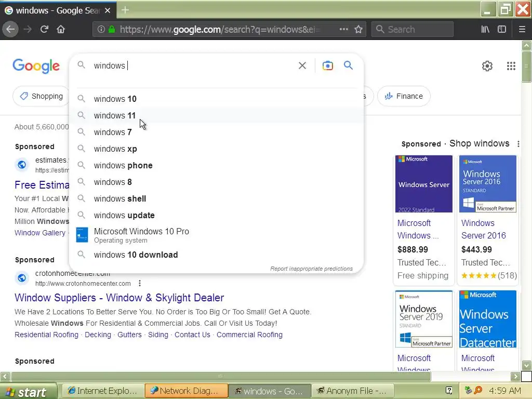Image resolution: width=532 pixels, height=399 pixels.
Task: Filter results with the Shopping chip
Action: [x=41, y=96]
